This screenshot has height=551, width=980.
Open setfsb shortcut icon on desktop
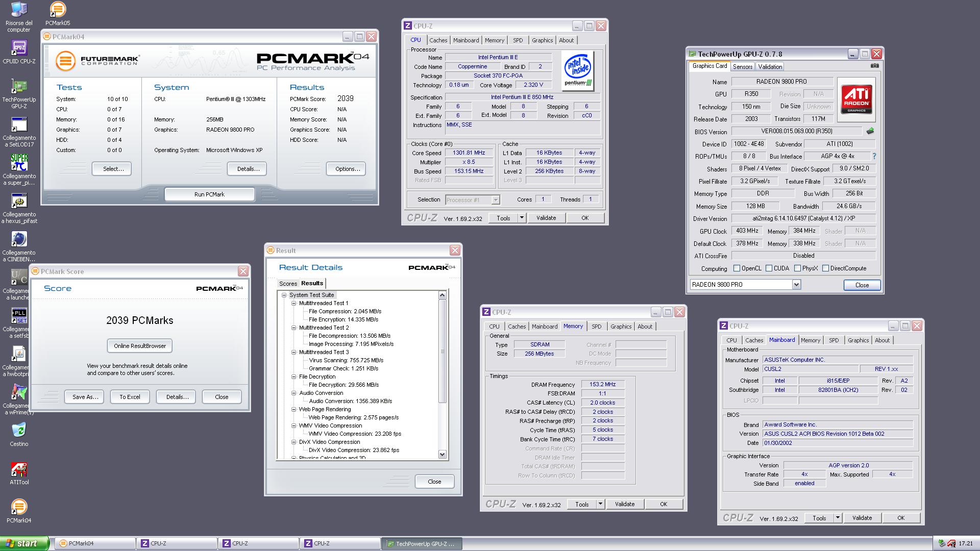pyautogui.click(x=19, y=323)
